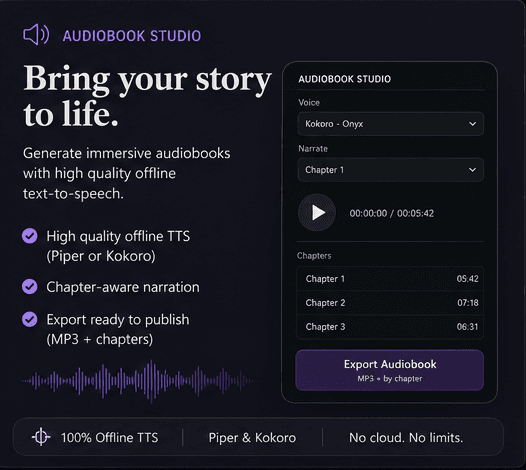Click the crosshair icon beside 100% Offline TTS
Image resolution: width=526 pixels, height=470 pixels.
click(41, 437)
